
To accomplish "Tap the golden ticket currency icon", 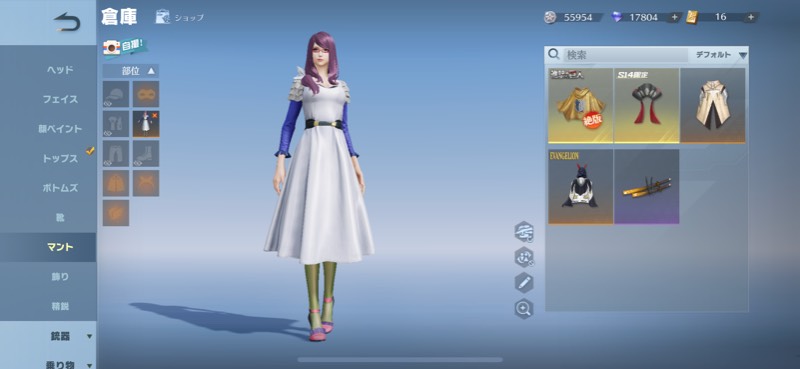I will click(691, 17).
